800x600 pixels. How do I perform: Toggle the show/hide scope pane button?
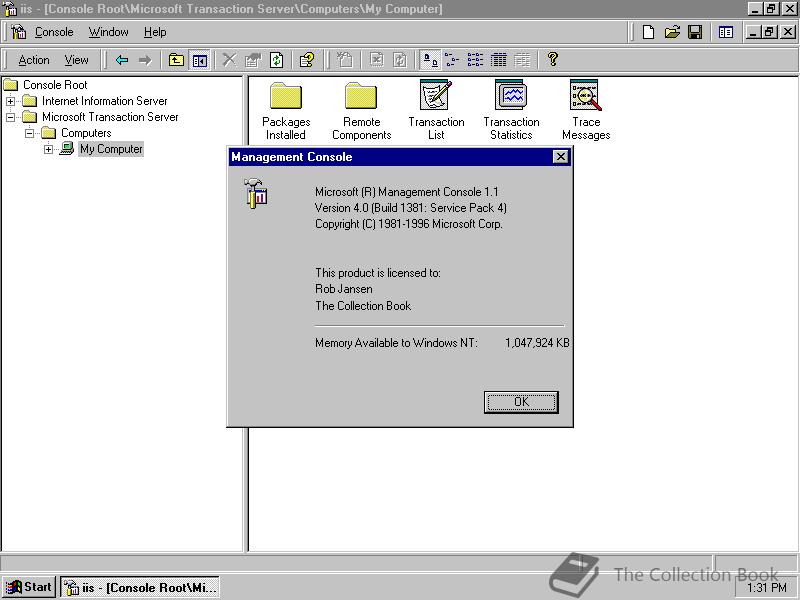[199, 60]
